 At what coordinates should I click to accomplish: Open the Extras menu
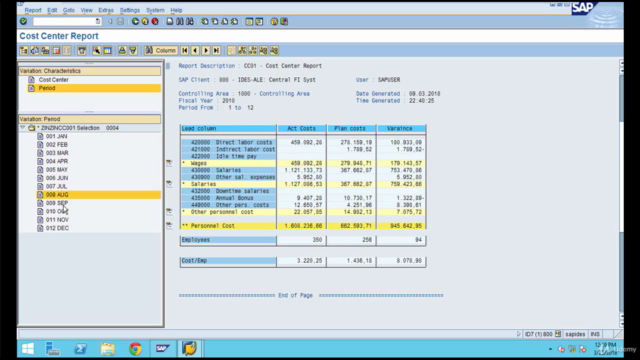click(x=106, y=10)
